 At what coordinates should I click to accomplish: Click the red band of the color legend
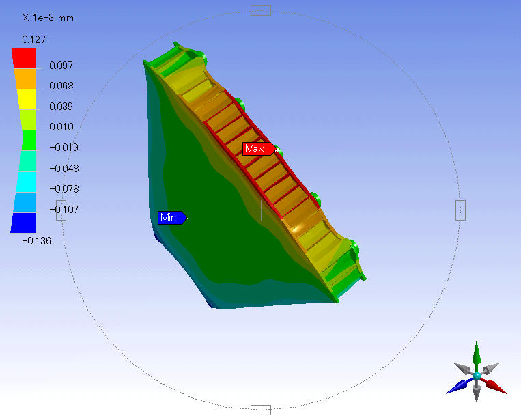[25, 59]
